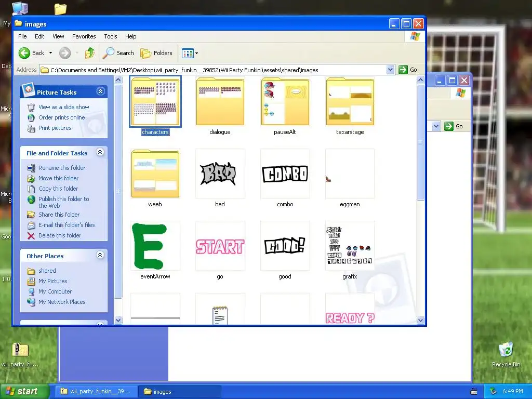
Task: Select the grafix image thumbnail
Action: [350, 246]
